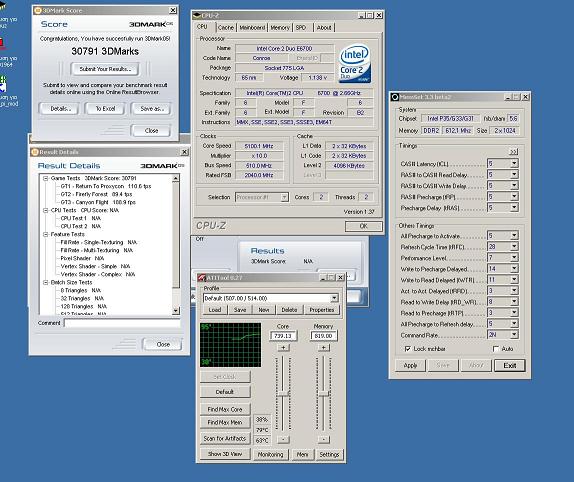Click Find Max Core in ATITool
The image size is (574, 482).
[225, 409]
